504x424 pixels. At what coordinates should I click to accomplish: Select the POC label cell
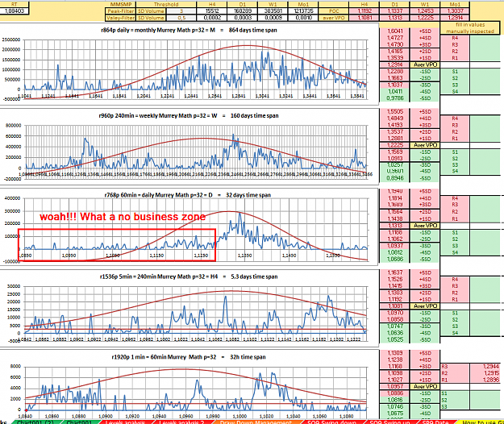point(334,11)
